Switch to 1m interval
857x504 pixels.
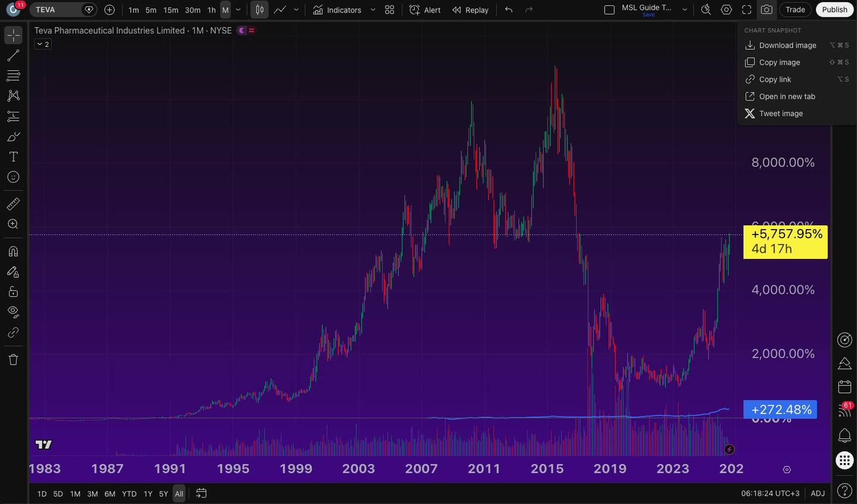(134, 10)
